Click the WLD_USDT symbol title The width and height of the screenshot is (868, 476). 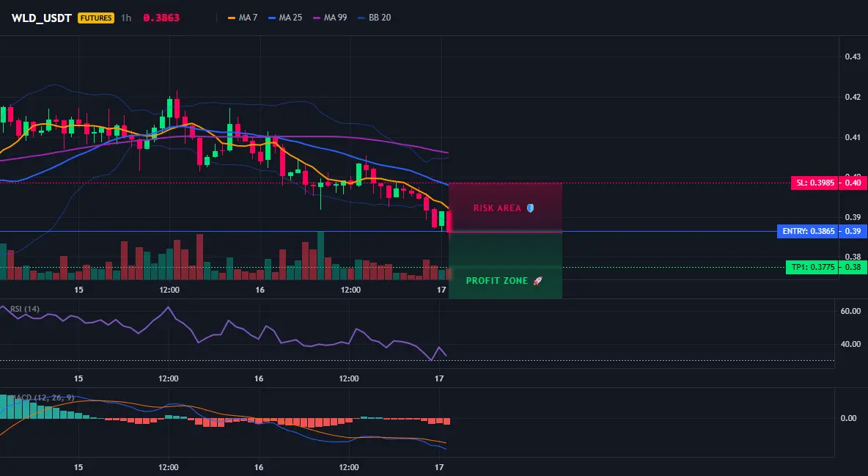[x=42, y=18]
